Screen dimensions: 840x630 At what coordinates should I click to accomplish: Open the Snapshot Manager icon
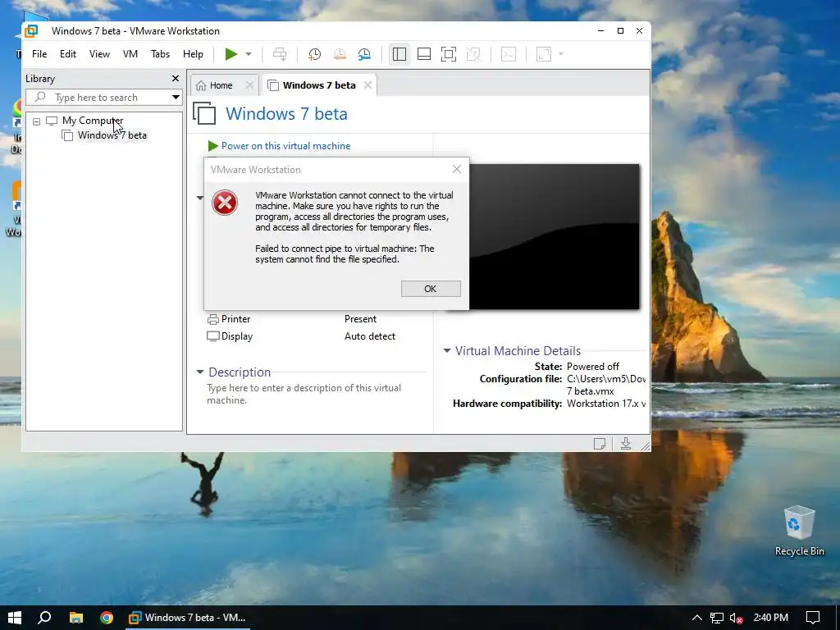click(x=364, y=54)
